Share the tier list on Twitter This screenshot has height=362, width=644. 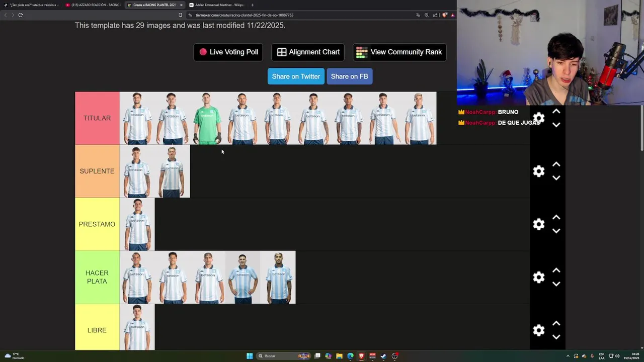(x=296, y=76)
